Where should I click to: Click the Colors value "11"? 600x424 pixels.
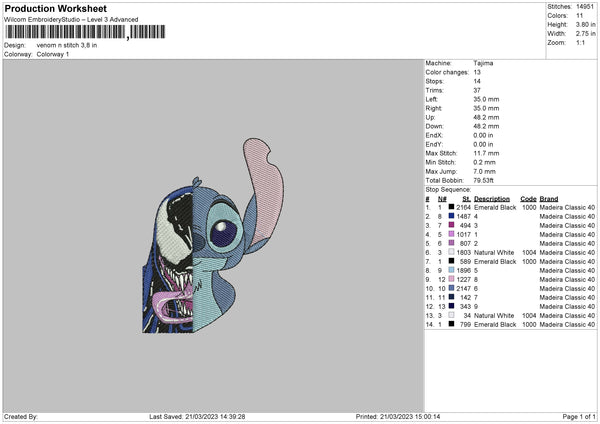pos(579,16)
